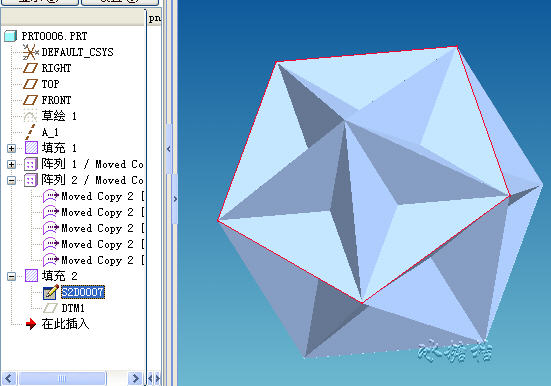The width and height of the screenshot is (551, 386).
Task: Click the DEFAULT_CSYS coordinate system icon
Action: [30, 52]
